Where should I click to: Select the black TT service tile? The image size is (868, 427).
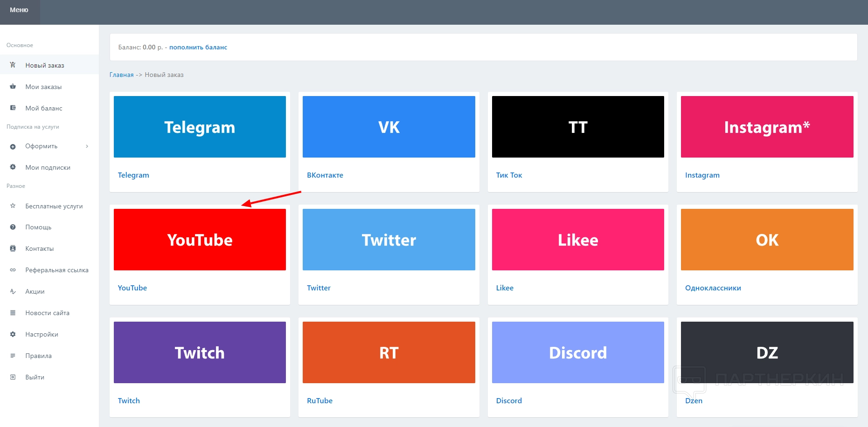point(578,127)
